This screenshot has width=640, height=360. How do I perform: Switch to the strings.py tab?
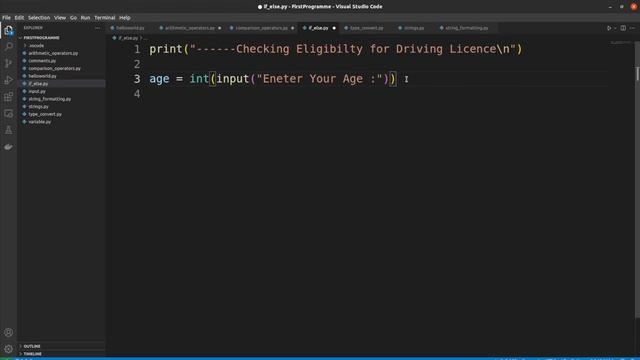pyautogui.click(x=414, y=28)
